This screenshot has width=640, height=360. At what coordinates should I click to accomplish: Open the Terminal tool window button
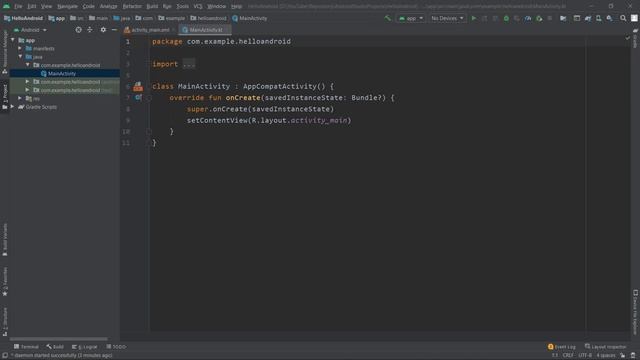pos(26,347)
